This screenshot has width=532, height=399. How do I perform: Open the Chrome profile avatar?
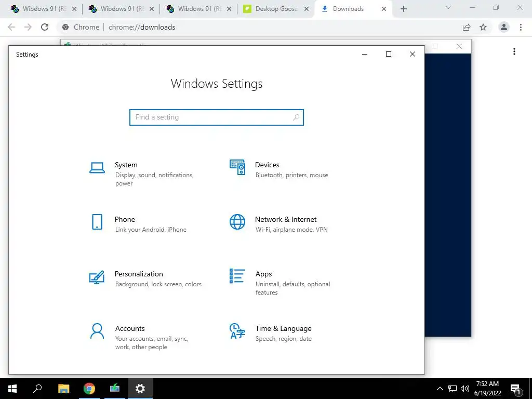pos(504,27)
